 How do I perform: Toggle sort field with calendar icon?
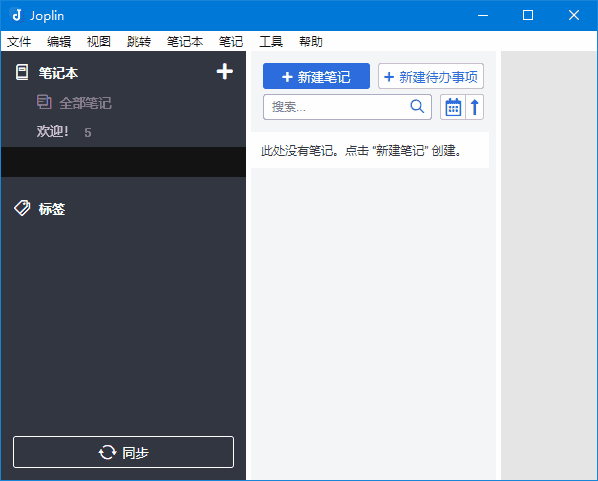click(453, 107)
